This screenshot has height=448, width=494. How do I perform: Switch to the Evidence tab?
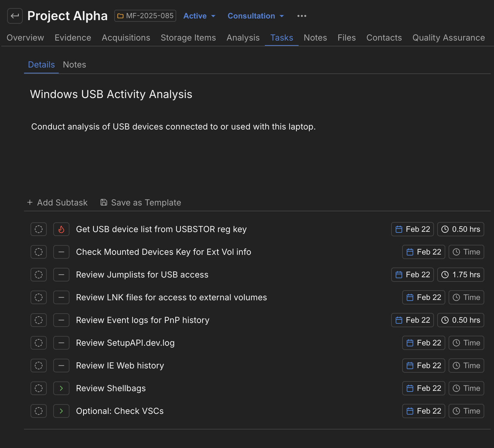tap(73, 38)
